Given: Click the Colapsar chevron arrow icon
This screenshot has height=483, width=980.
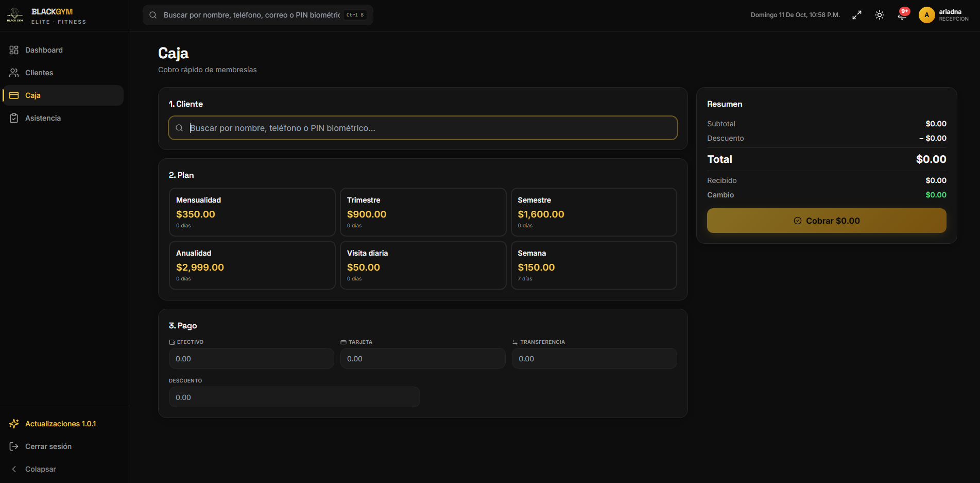Looking at the screenshot, I should pos(14,469).
